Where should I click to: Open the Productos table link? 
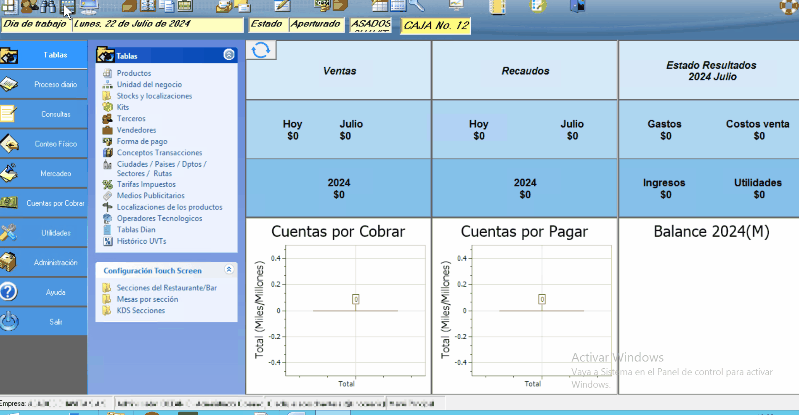click(x=133, y=73)
